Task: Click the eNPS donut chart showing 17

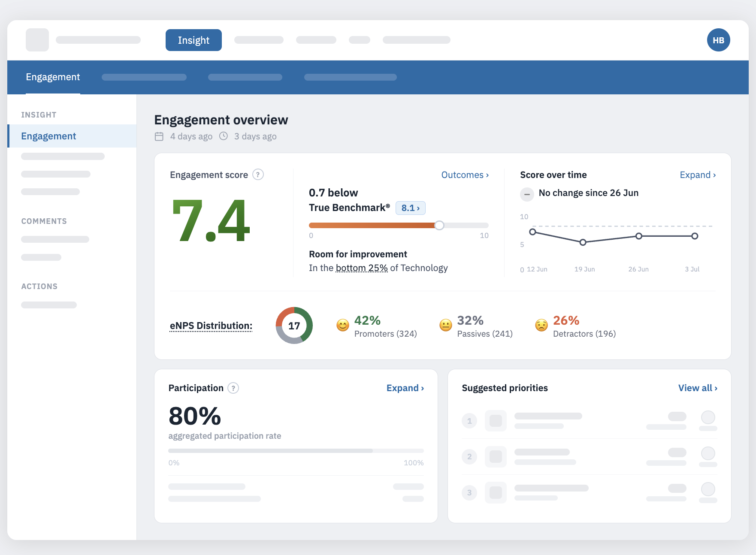Action: click(294, 326)
